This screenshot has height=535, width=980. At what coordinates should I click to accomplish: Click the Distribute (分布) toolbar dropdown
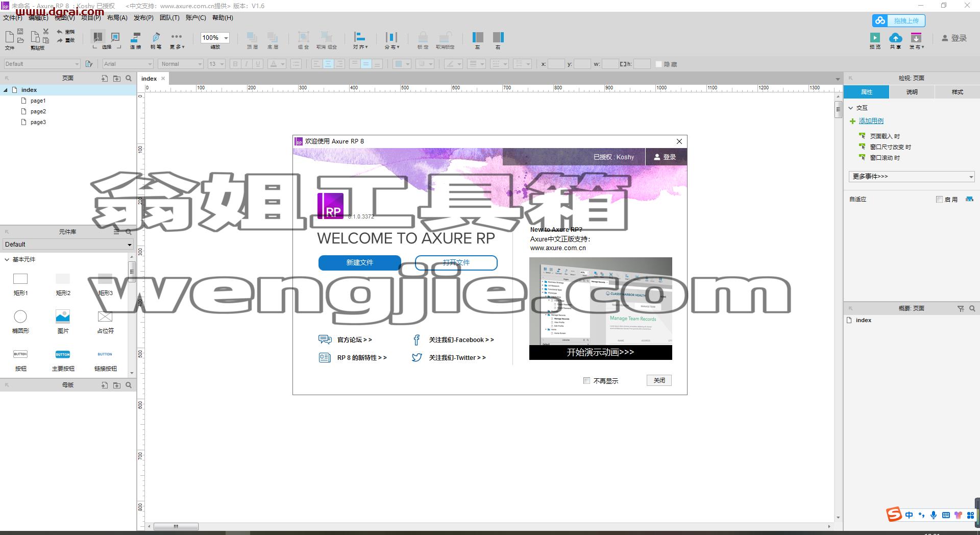point(391,40)
